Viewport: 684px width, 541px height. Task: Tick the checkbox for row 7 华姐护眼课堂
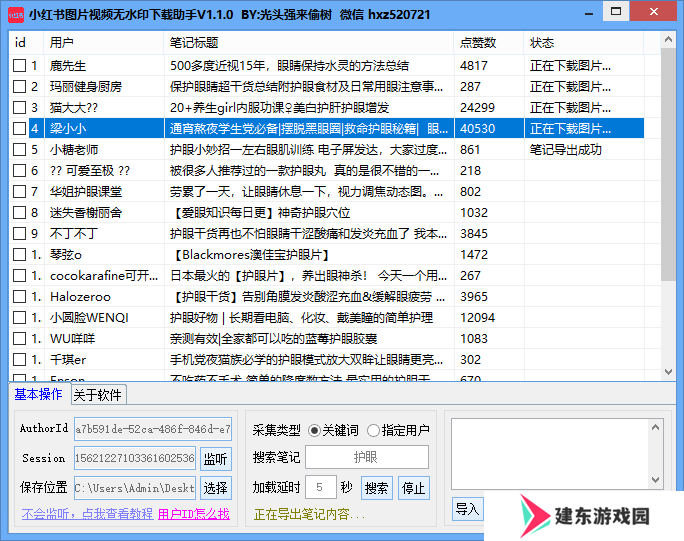(x=19, y=192)
